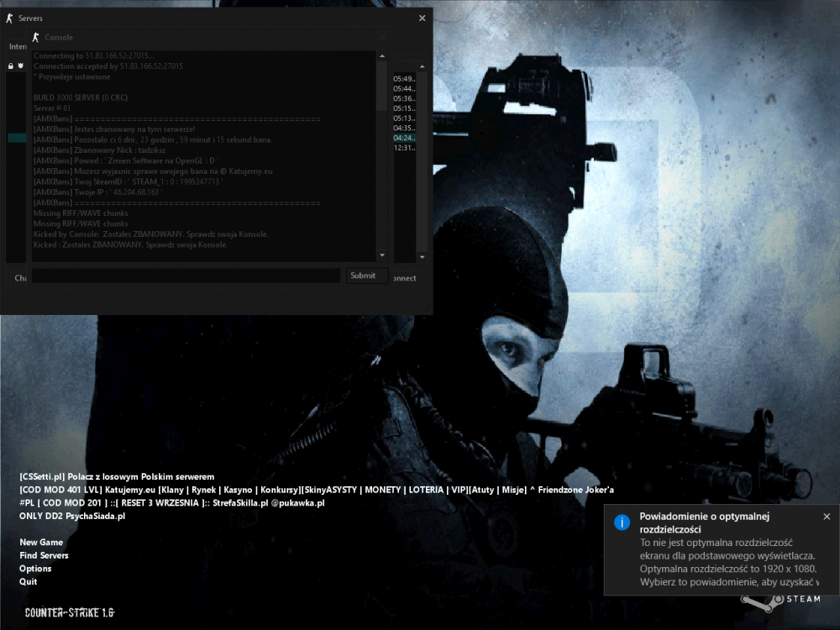Click the Console window character icon
This screenshot has height=630, width=840.
(36, 37)
